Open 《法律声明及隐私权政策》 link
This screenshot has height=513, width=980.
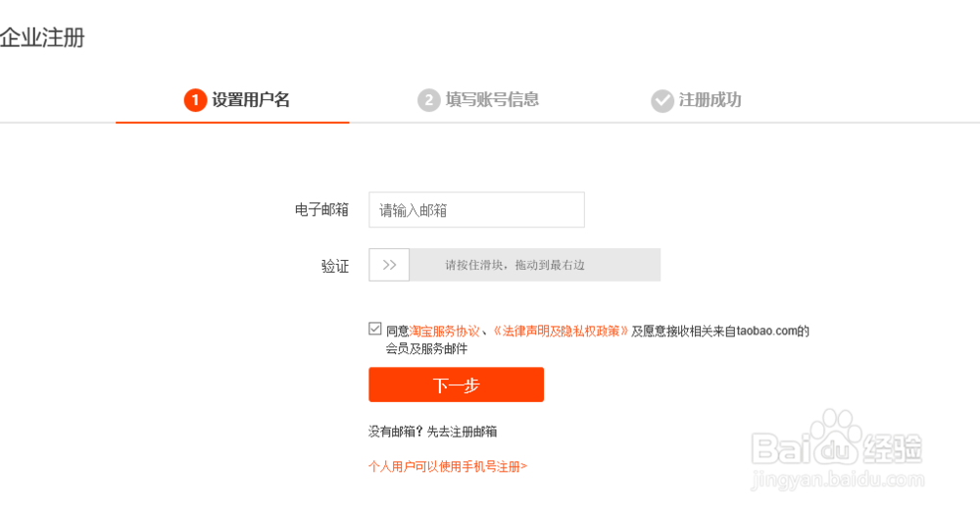point(560,332)
